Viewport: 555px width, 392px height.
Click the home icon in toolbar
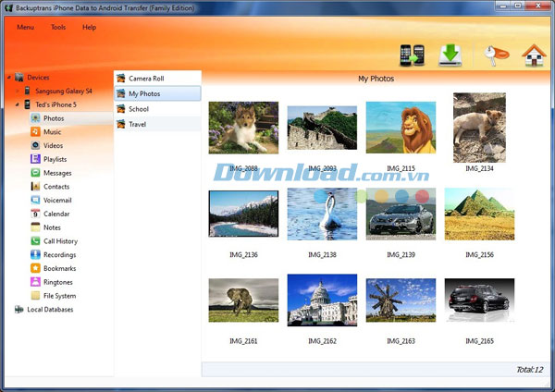(x=531, y=55)
